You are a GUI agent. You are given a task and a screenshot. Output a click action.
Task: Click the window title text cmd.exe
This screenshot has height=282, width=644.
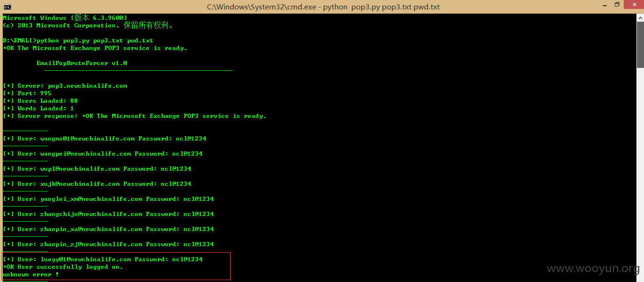(x=323, y=7)
